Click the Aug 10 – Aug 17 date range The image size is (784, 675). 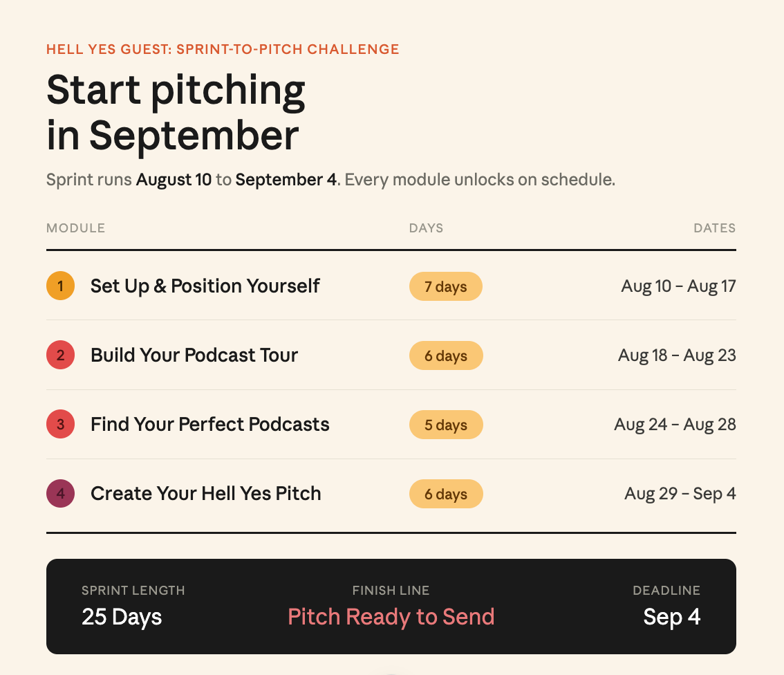(x=678, y=286)
